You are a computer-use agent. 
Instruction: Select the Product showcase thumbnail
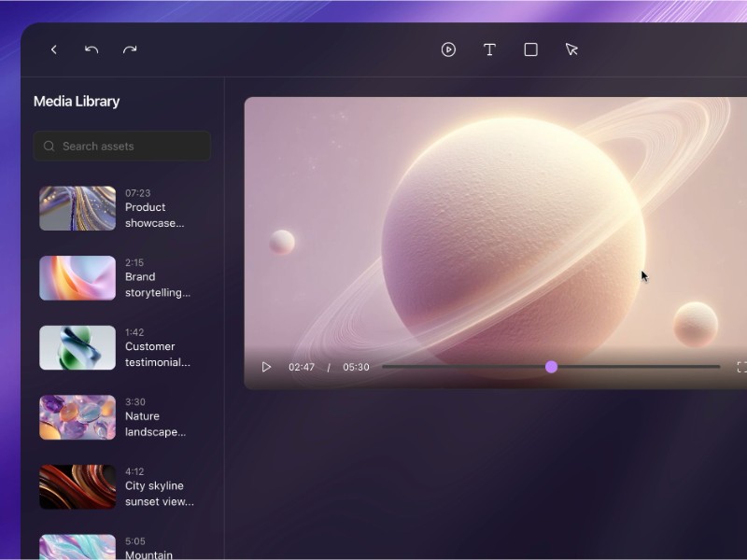[77, 208]
